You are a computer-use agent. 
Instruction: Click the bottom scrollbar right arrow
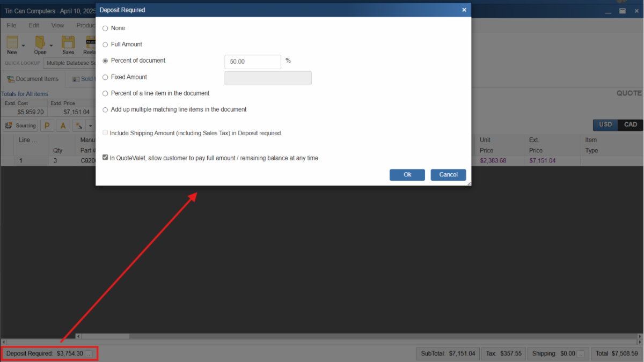coord(640,342)
